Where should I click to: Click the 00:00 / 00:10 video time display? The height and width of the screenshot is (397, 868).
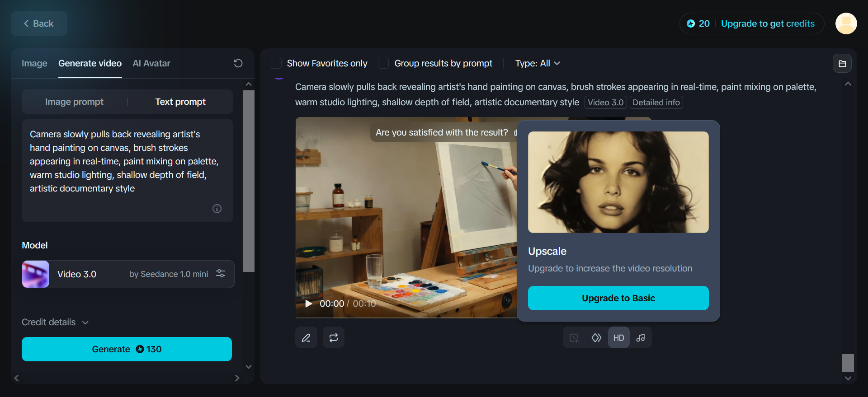pos(348,304)
